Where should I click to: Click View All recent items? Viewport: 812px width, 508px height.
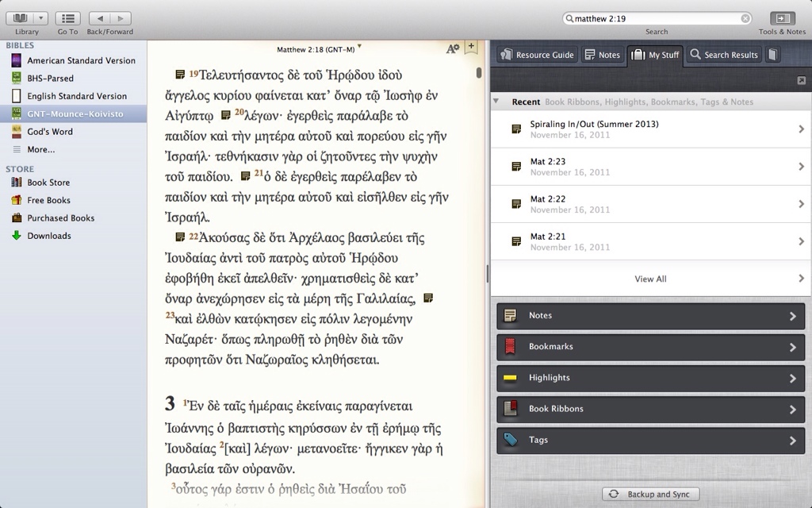(x=649, y=279)
